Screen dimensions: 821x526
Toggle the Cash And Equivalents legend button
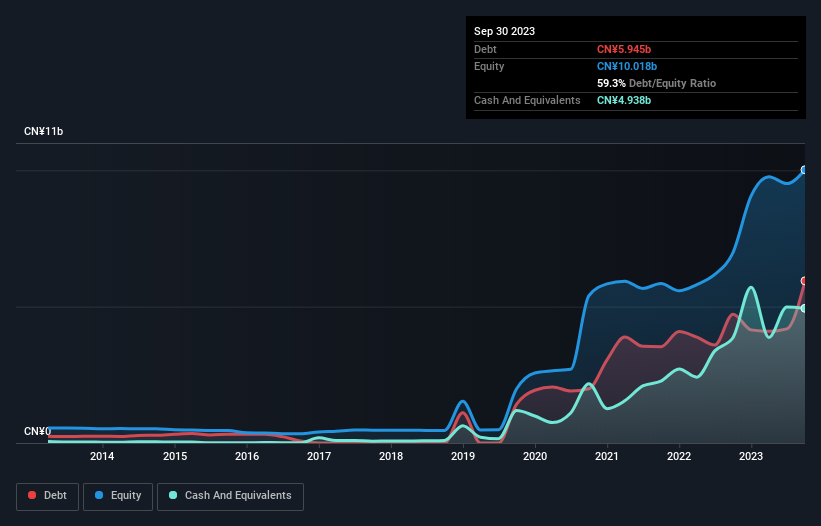[230, 496]
